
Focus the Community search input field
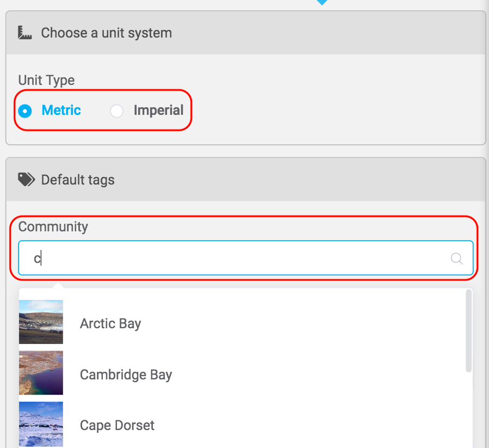coord(234,259)
